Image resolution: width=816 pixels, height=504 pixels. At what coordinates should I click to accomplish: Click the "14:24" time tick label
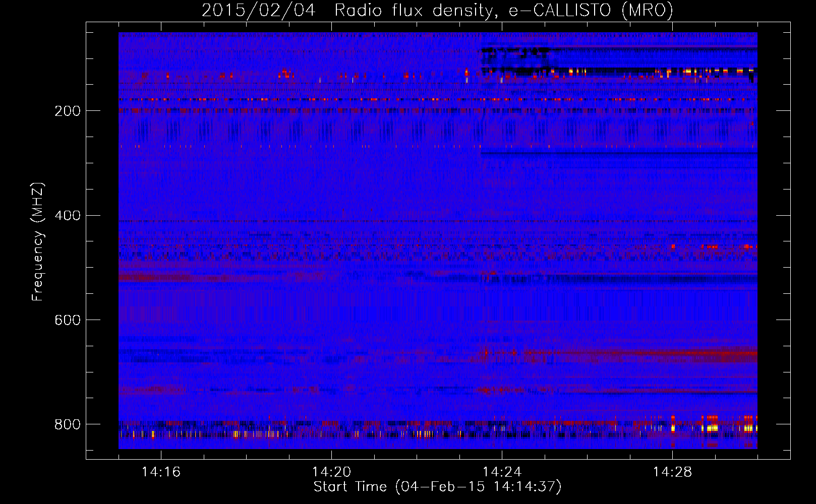502,472
